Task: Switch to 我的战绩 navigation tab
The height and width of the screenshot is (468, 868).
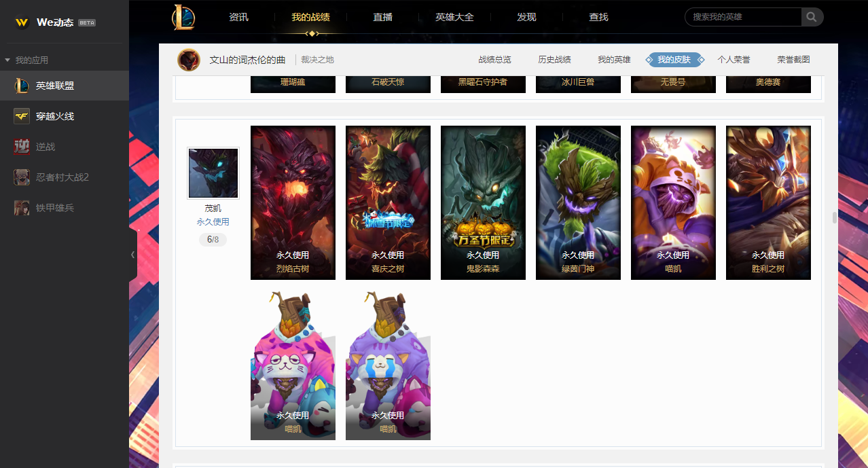Action: 311,17
